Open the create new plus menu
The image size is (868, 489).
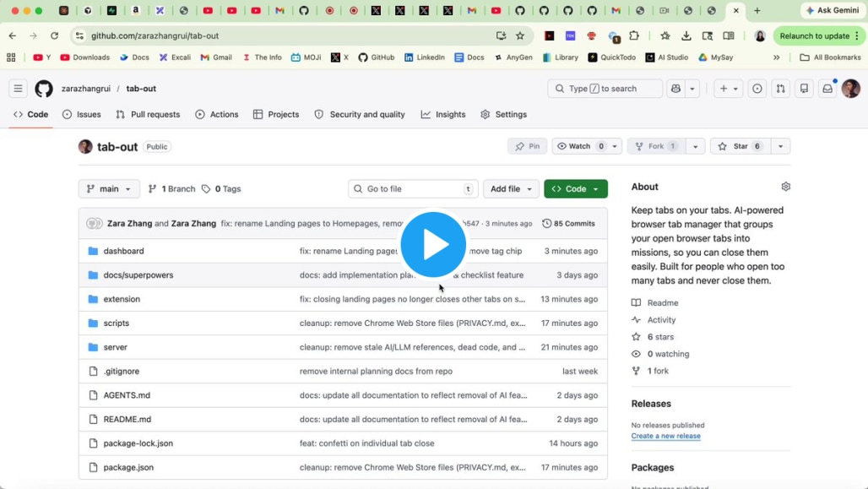point(728,89)
